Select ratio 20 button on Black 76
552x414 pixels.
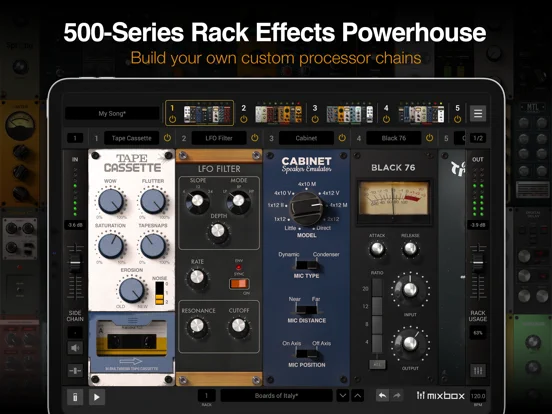377,288
